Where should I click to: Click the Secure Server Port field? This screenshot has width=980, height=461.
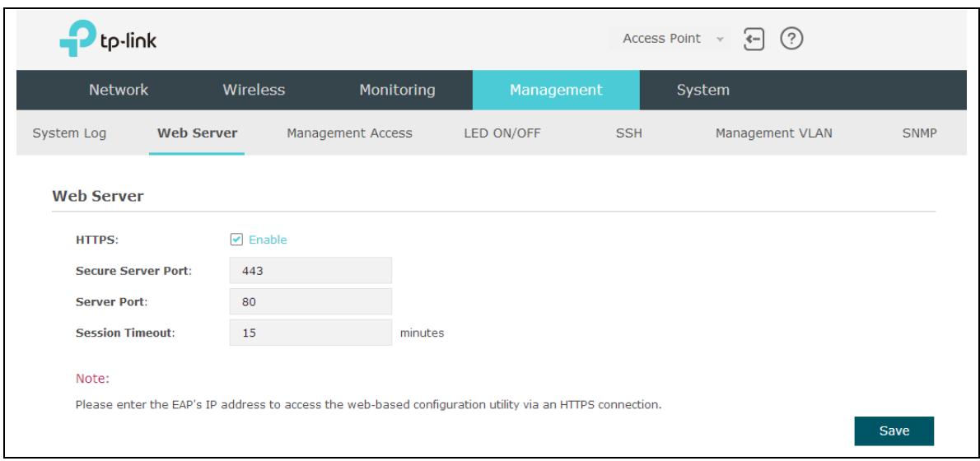point(310,271)
